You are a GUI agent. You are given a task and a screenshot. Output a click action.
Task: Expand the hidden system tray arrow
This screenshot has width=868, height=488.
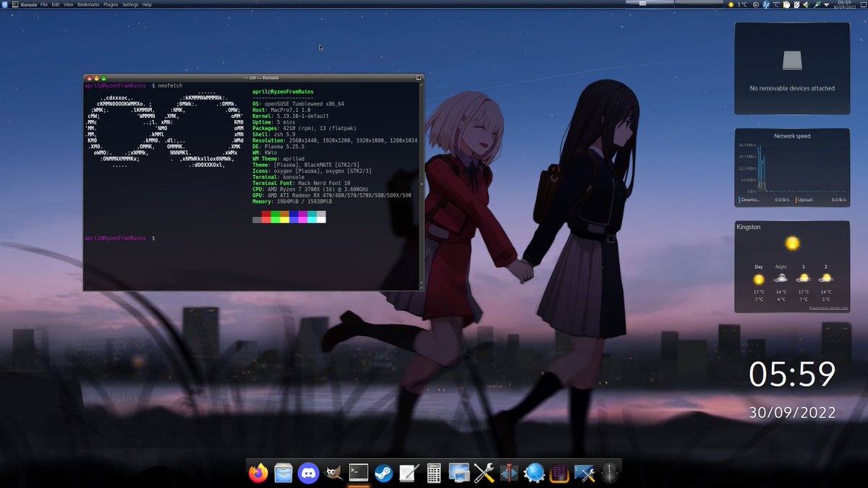[827, 4]
